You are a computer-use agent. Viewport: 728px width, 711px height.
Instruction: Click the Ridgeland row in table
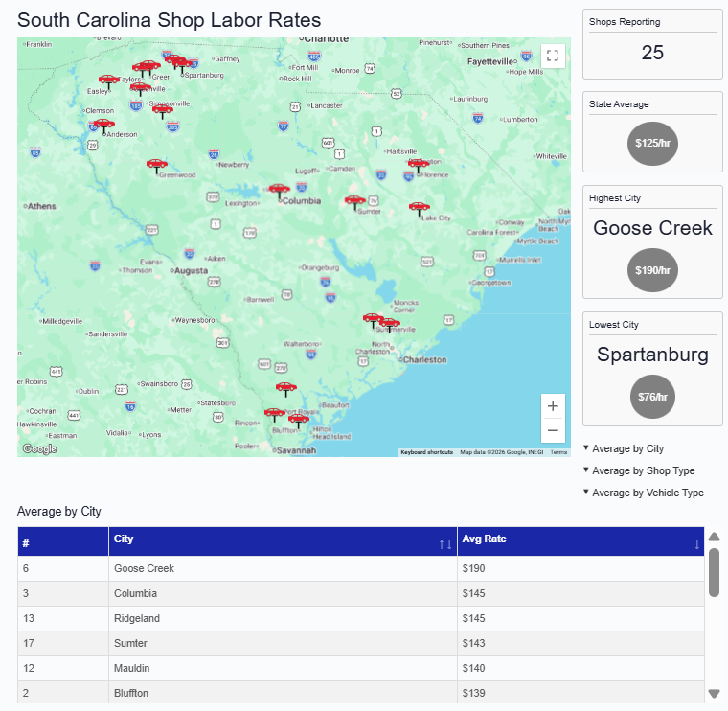[x=361, y=619]
